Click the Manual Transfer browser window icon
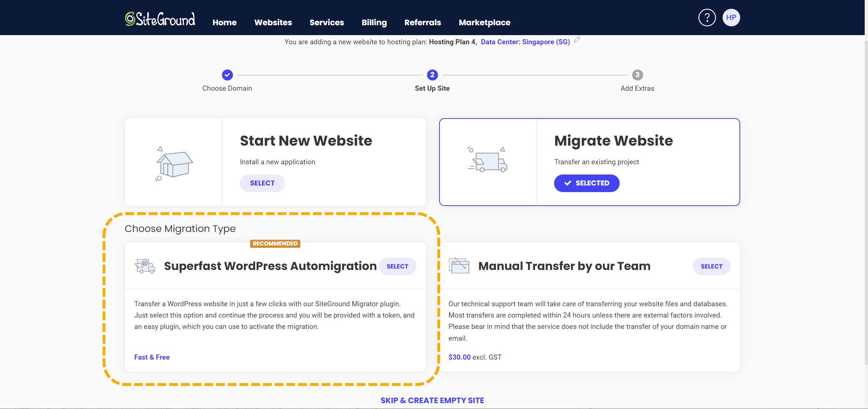Screen dimensions: 868x409 pyautogui.click(x=459, y=266)
